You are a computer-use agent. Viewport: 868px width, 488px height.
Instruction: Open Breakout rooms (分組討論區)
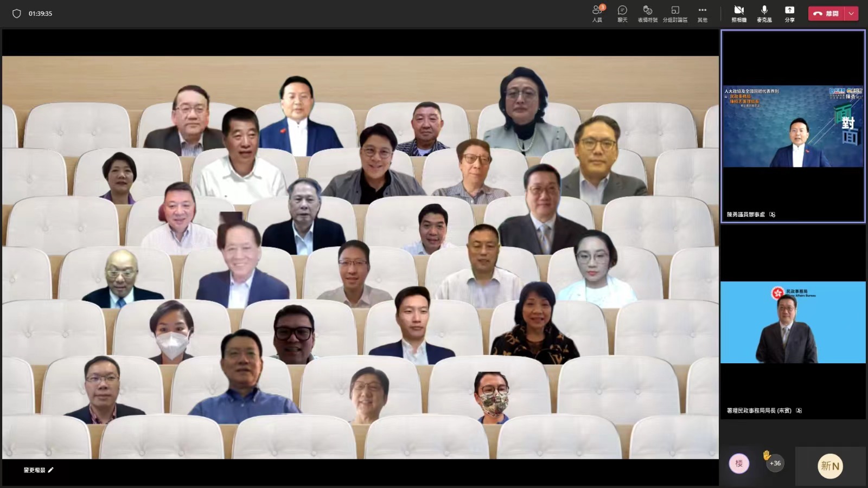click(x=675, y=13)
